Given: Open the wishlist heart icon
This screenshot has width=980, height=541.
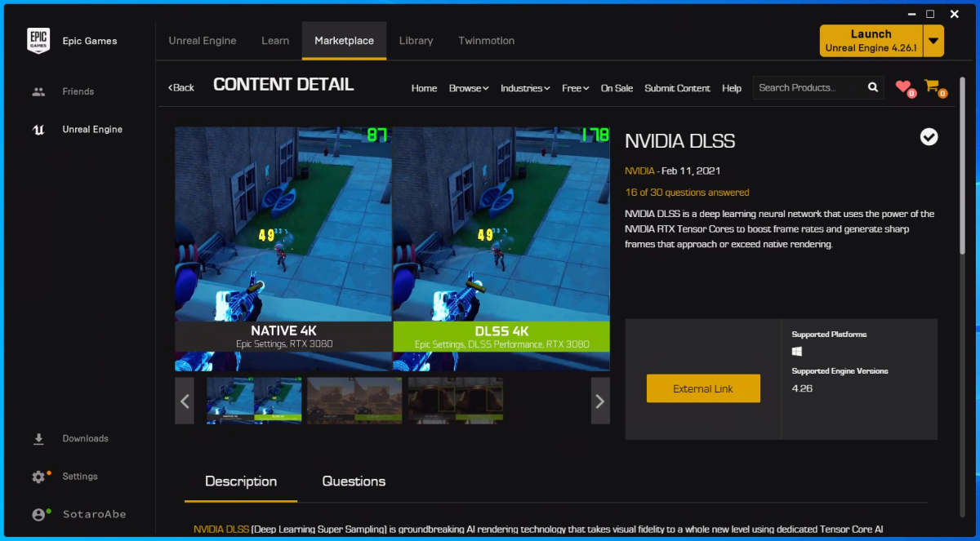Looking at the screenshot, I should pos(903,86).
